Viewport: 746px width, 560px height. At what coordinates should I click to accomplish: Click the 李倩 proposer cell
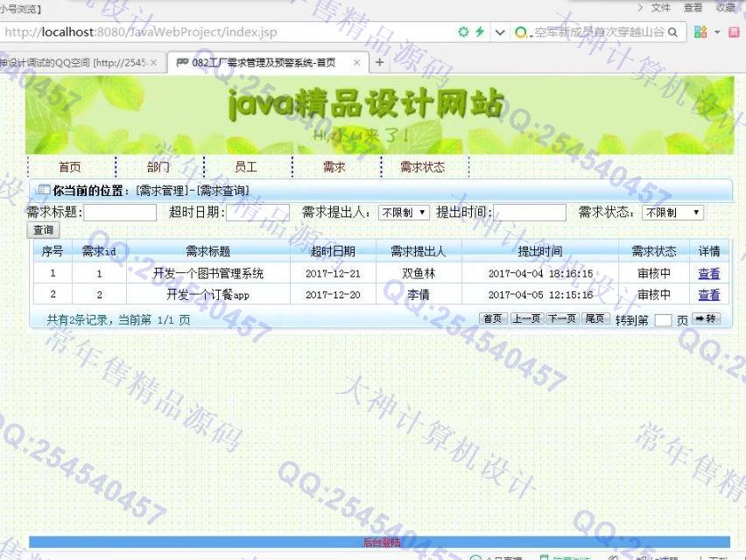pyautogui.click(x=419, y=295)
